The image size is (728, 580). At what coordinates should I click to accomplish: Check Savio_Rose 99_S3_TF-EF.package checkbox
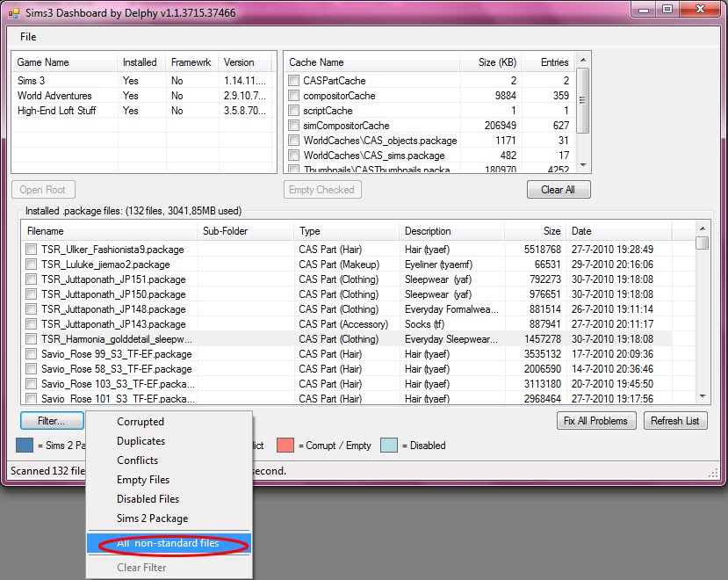click(31, 353)
